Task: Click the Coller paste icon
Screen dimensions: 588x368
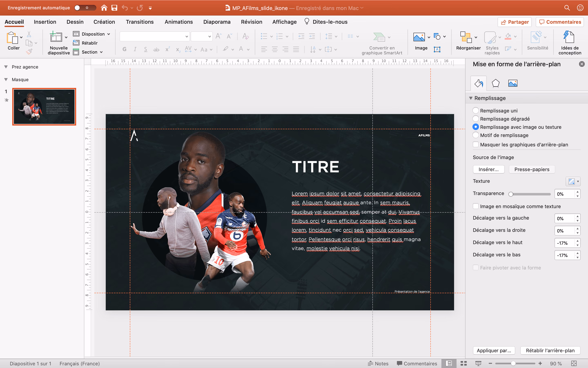Action: (x=12, y=38)
